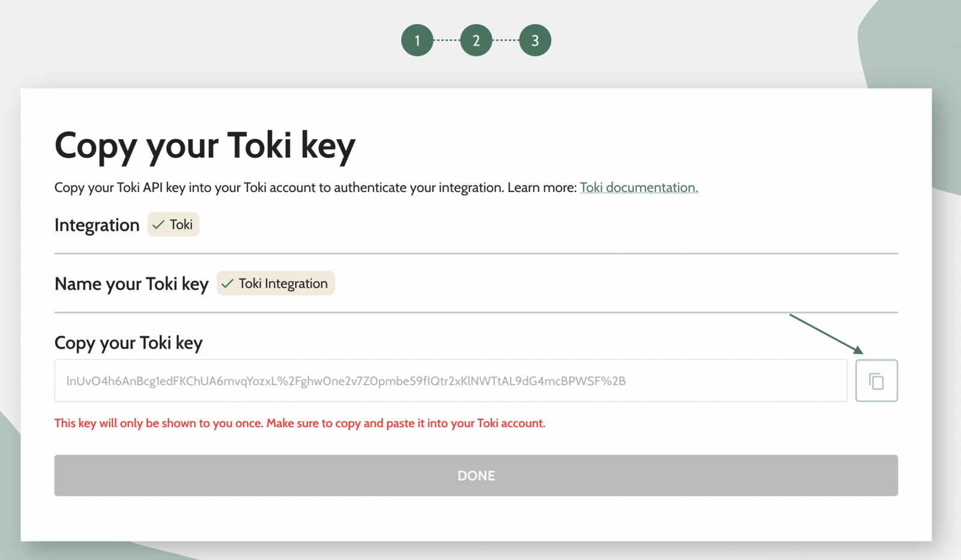Click the copy-to-clipboard icon button
The width and height of the screenshot is (961, 560).
pyautogui.click(x=876, y=381)
